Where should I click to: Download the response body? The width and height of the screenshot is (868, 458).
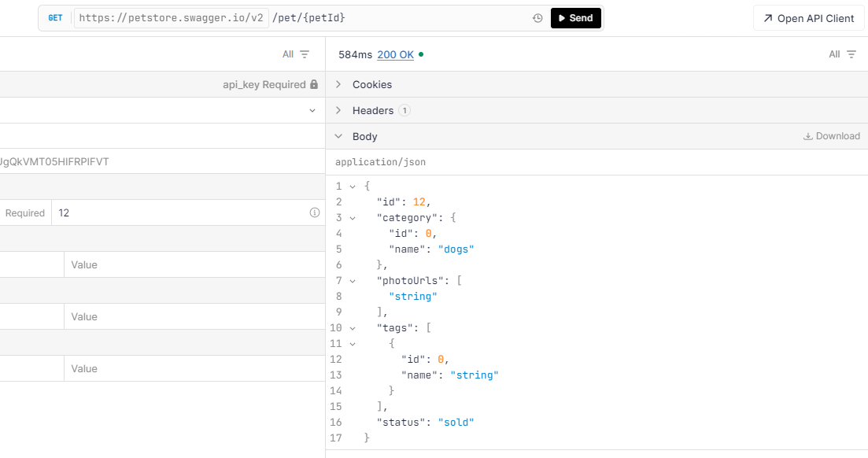tap(831, 136)
